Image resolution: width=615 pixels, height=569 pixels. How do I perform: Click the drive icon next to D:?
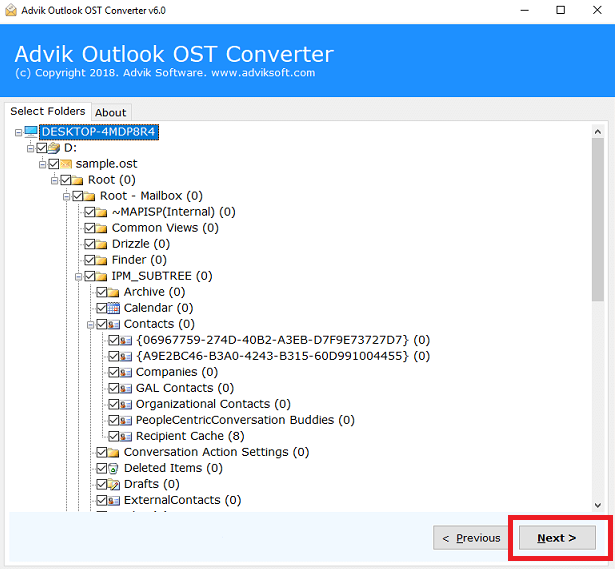[54, 148]
